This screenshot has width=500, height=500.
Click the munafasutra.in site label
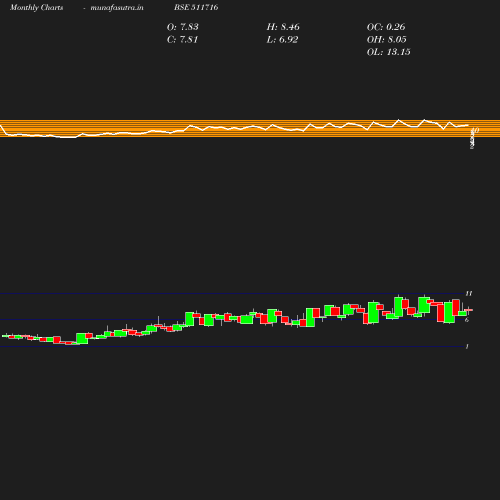[117, 8]
